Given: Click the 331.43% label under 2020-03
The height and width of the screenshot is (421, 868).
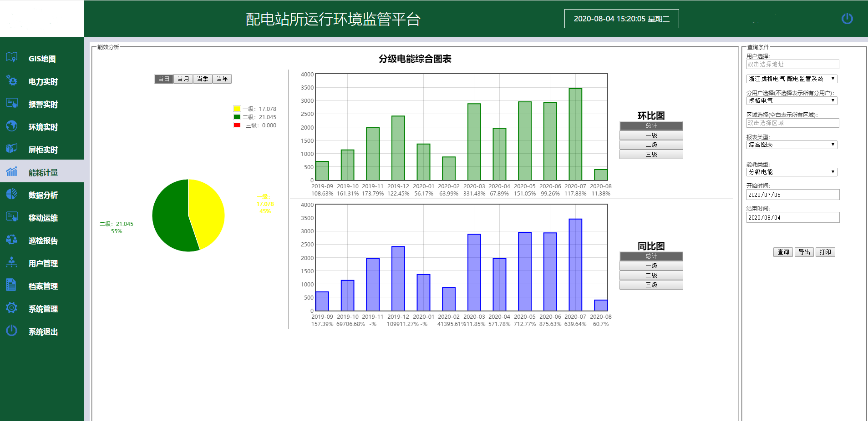Looking at the screenshot, I should pyautogui.click(x=474, y=194).
